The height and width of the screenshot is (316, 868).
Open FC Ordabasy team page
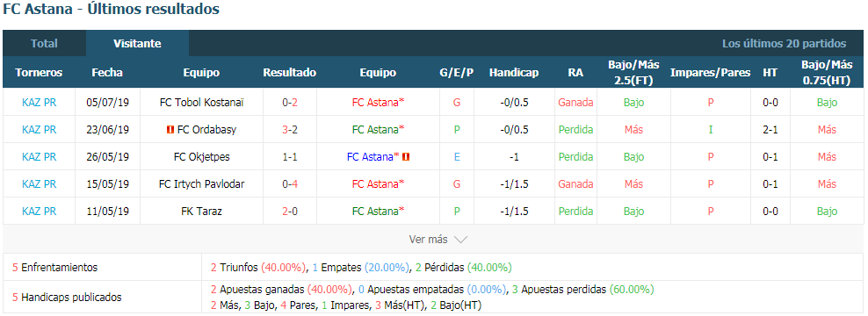206,130
